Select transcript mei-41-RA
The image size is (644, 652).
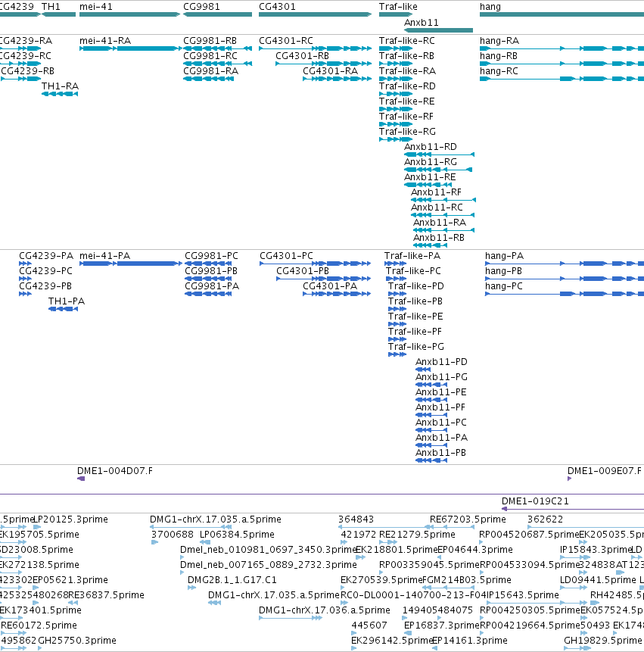(x=105, y=41)
